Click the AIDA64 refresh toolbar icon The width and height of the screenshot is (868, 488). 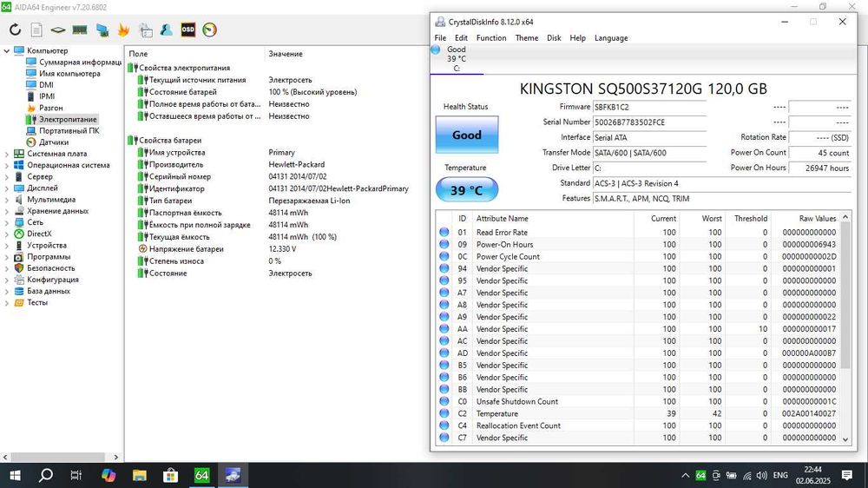(x=16, y=30)
